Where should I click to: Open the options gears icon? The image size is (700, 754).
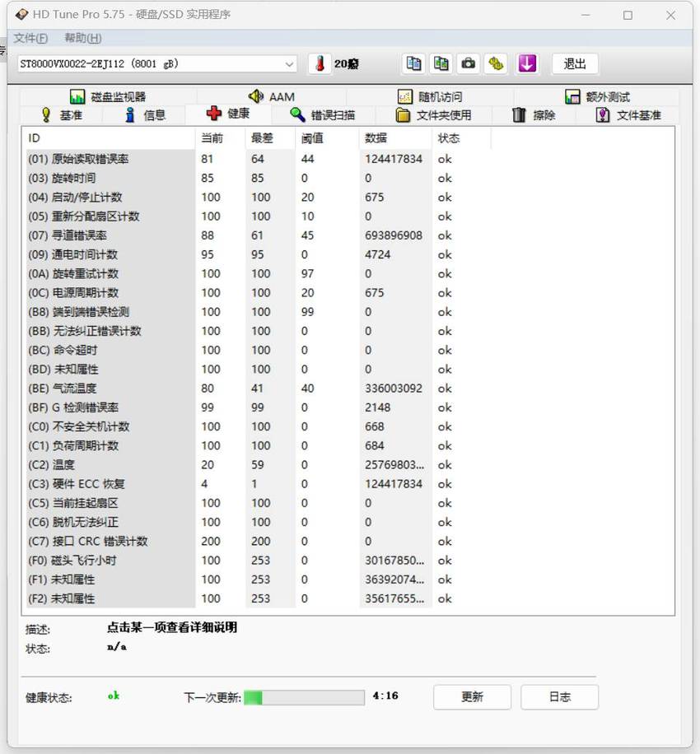point(496,63)
